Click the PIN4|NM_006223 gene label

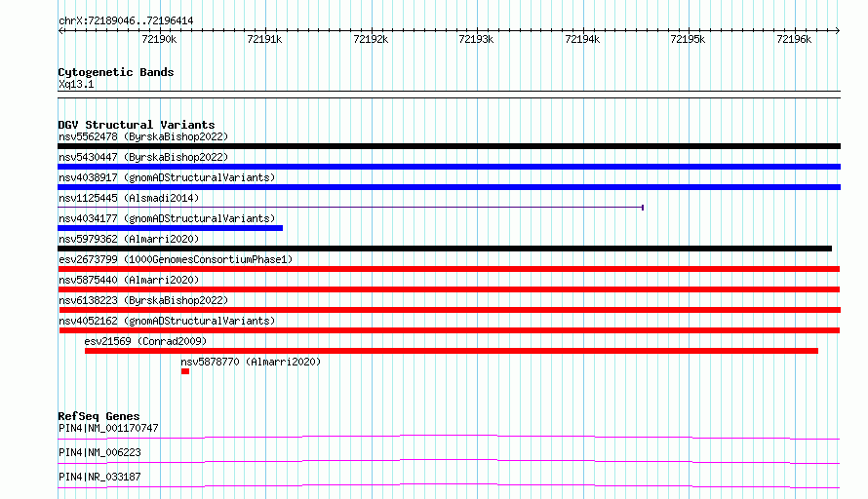pyautogui.click(x=99, y=452)
